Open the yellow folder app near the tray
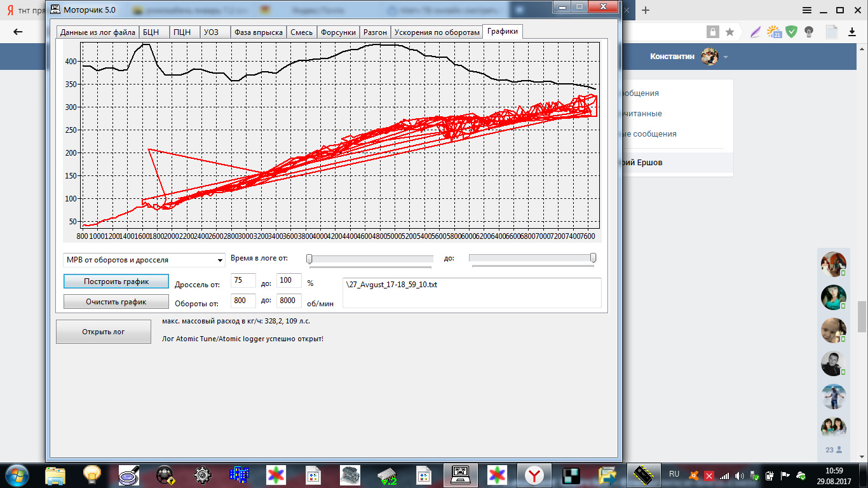 point(606,475)
